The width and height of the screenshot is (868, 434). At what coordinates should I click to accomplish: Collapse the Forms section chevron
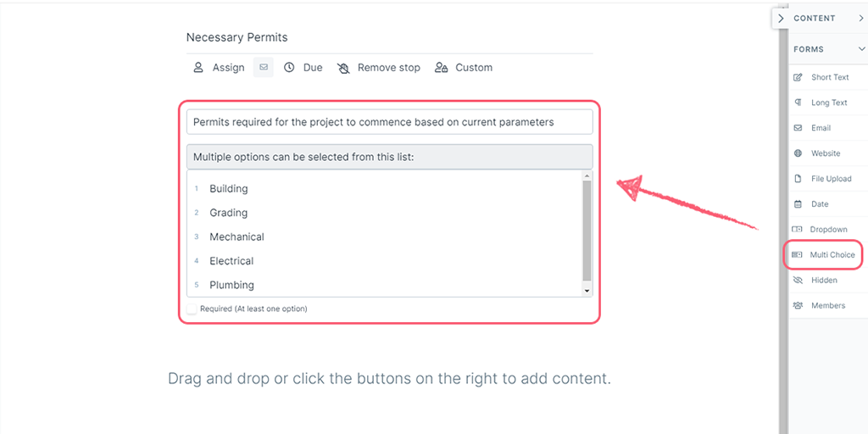coord(861,49)
